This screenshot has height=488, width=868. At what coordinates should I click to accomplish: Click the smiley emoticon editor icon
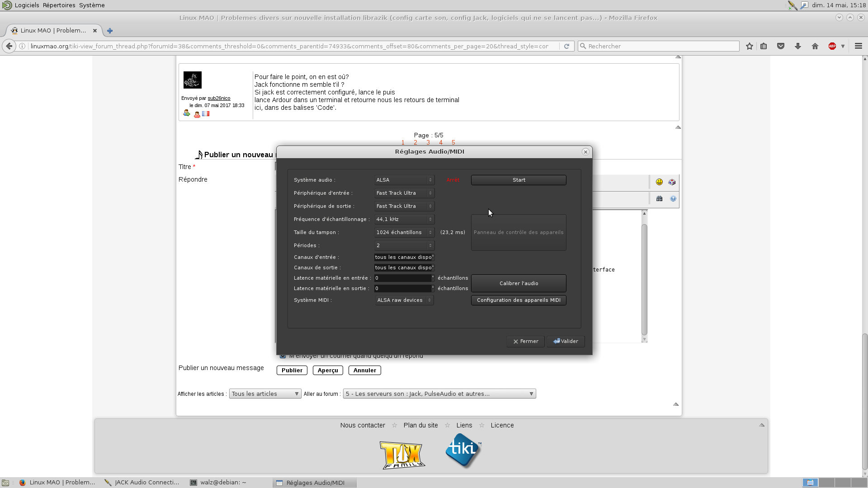tap(659, 182)
